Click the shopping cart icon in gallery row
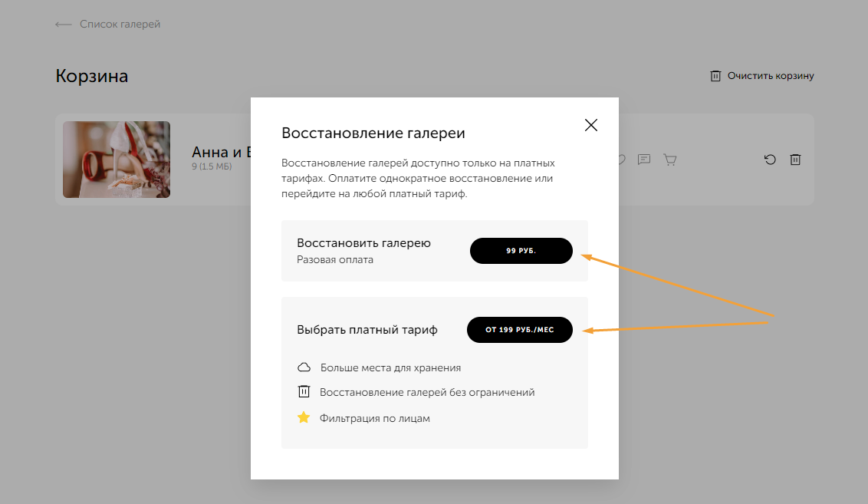868x504 pixels. 670,160
